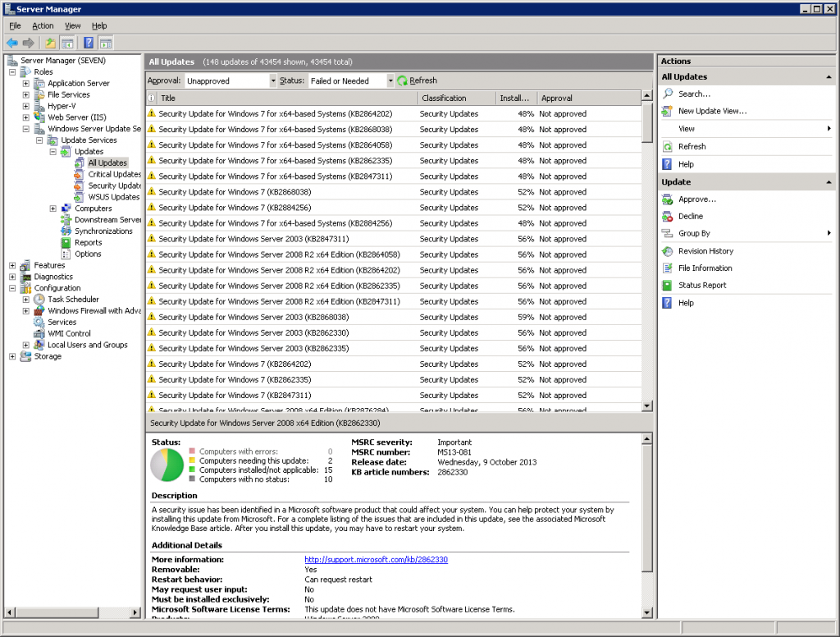Click the info column header icon
Image resolution: width=840 pixels, height=637 pixels.
click(x=151, y=99)
